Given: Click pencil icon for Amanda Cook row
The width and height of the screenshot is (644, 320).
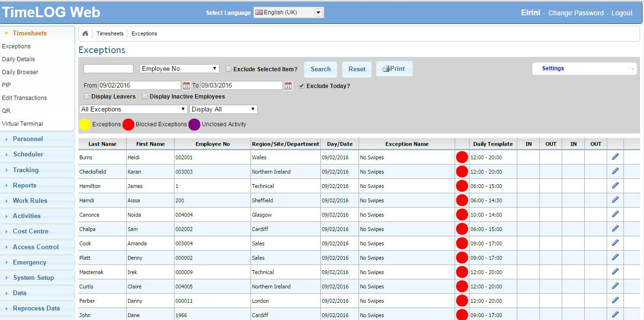Looking at the screenshot, I should (615, 243).
